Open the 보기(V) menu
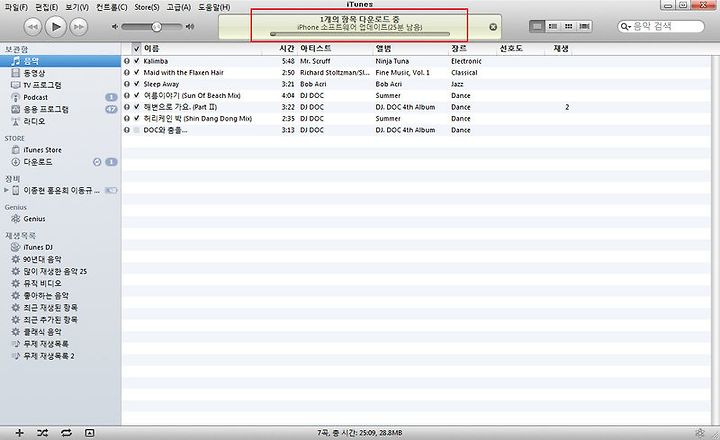The width and height of the screenshot is (720, 440). pyautogui.click(x=77, y=7)
